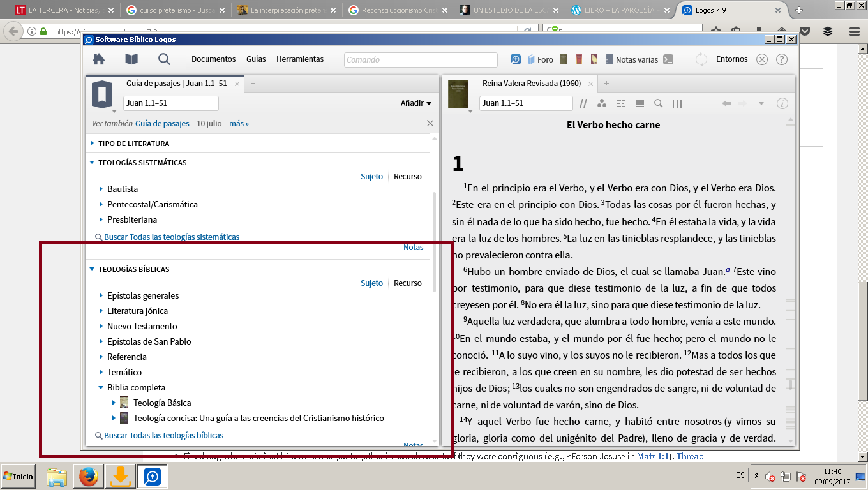
Task: Click the Firefox back arrow button
Action: 13,31
